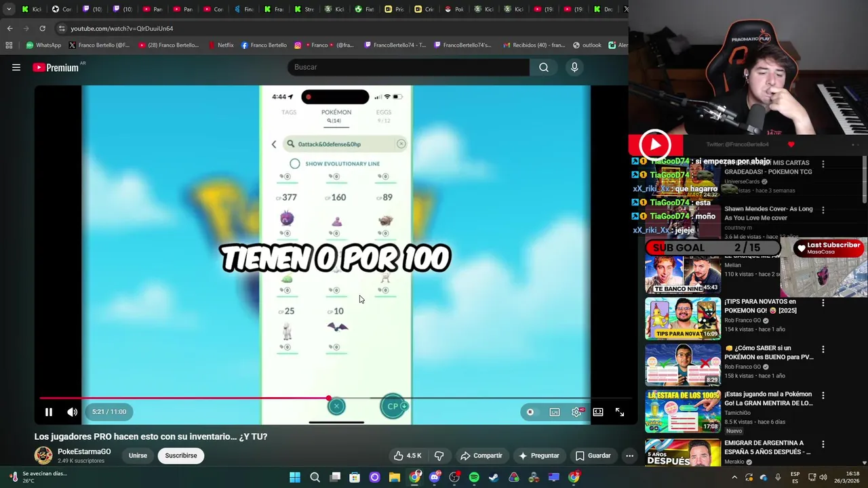Switch to the Dro browser tab
The image size is (868, 488).
(x=603, y=9)
